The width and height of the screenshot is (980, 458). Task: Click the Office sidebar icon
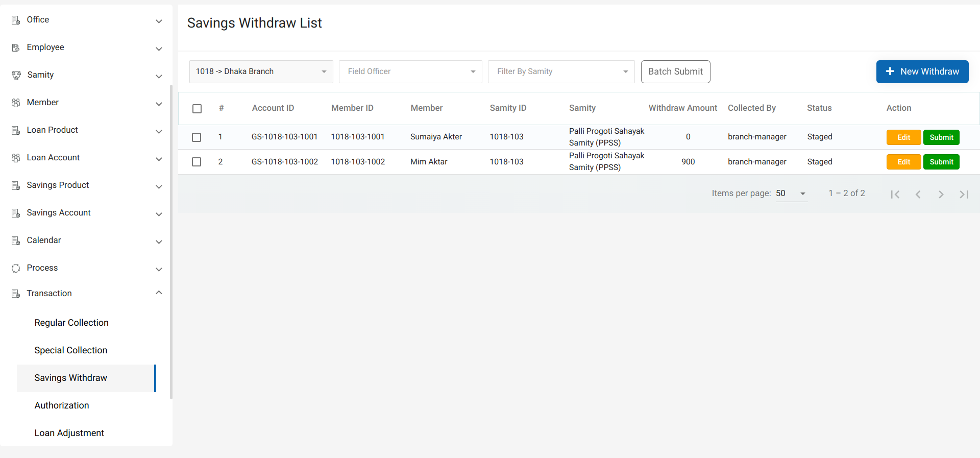pyautogui.click(x=16, y=20)
